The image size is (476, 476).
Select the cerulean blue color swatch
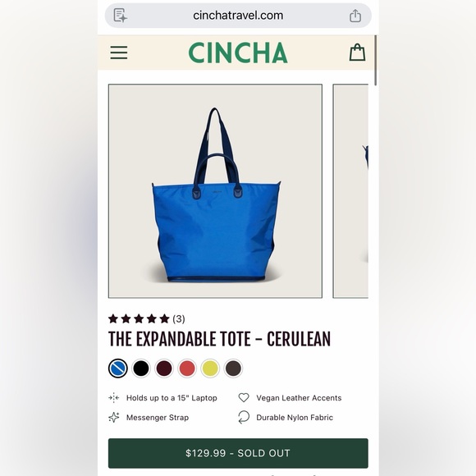pyautogui.click(x=118, y=368)
